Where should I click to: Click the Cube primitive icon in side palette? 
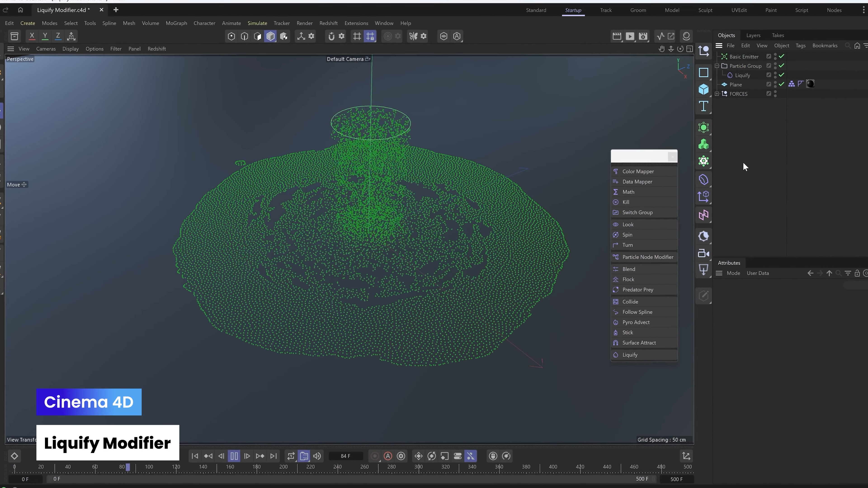pos(704,89)
